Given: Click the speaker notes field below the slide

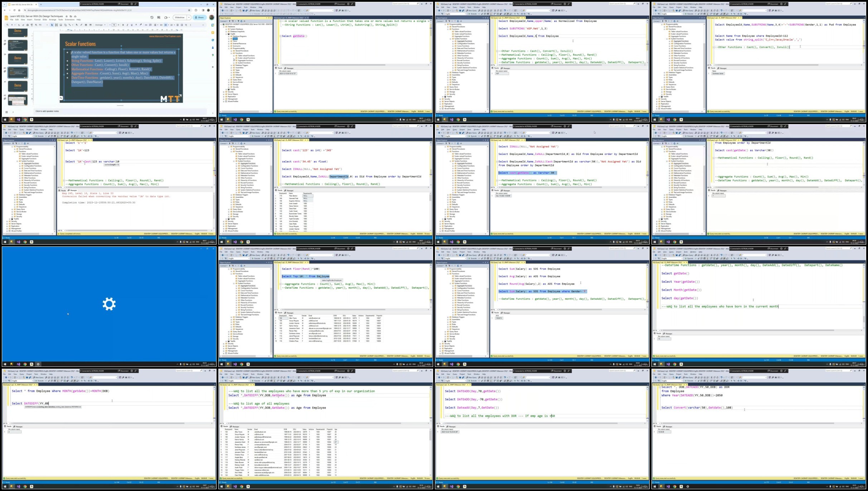Looking at the screenshot, I should 120,111.
